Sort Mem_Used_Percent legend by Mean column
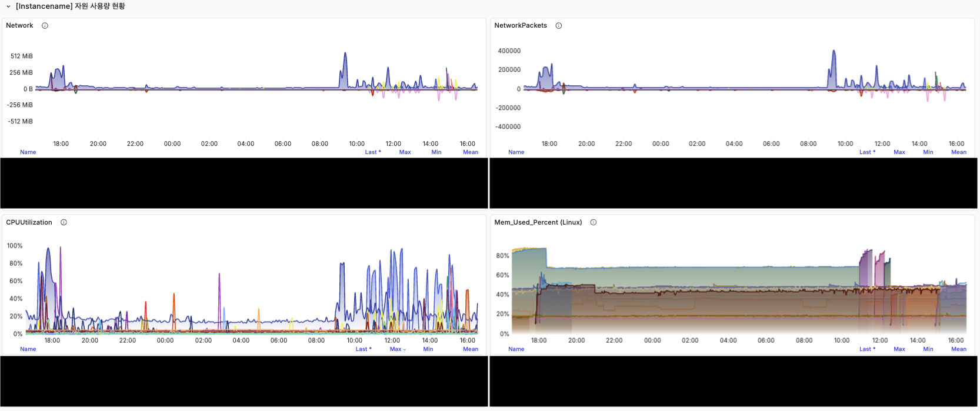Viewport: 980px width, 411px height. (958, 349)
